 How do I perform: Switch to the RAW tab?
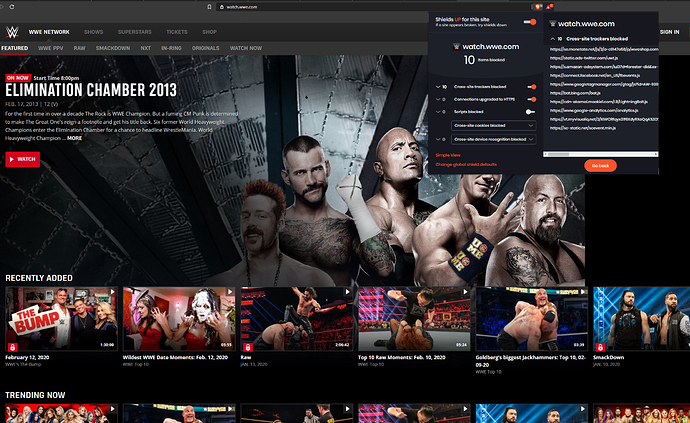[80, 48]
